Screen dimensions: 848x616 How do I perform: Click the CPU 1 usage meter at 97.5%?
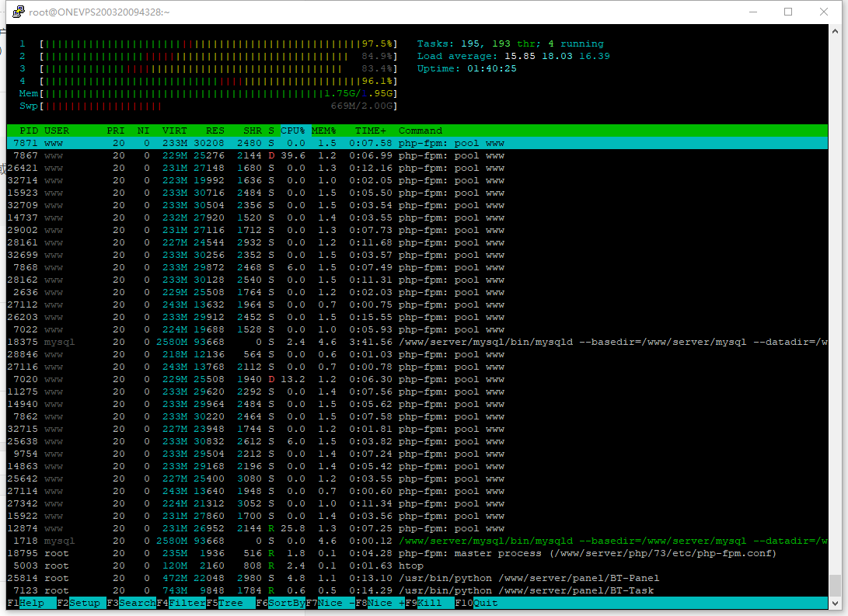tap(208, 44)
